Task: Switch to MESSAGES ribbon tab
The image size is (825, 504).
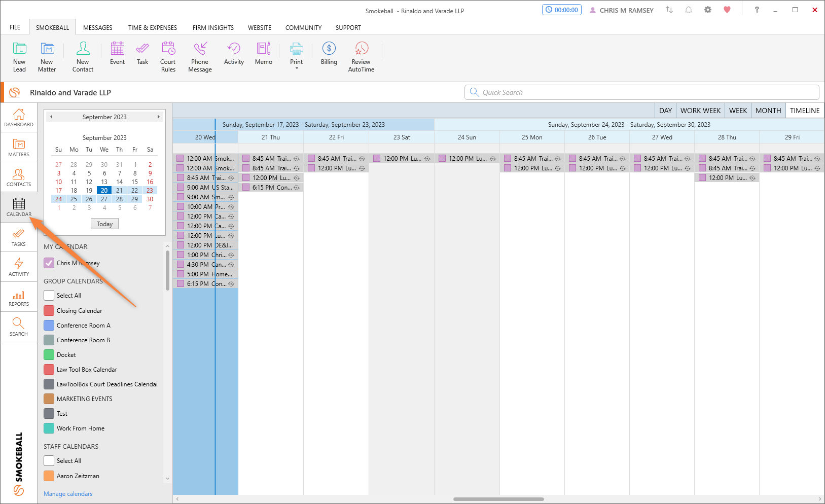Action: click(x=98, y=27)
